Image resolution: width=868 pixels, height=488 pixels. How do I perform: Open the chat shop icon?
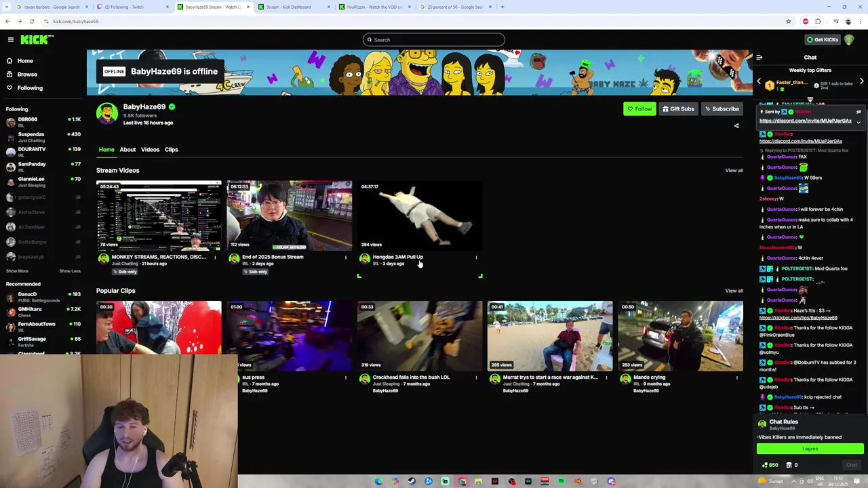788,466
